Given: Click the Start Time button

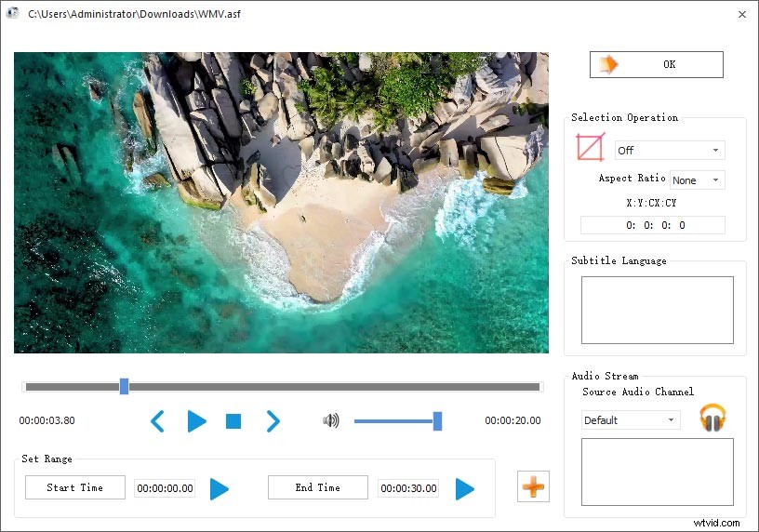Looking at the screenshot, I should [75, 487].
